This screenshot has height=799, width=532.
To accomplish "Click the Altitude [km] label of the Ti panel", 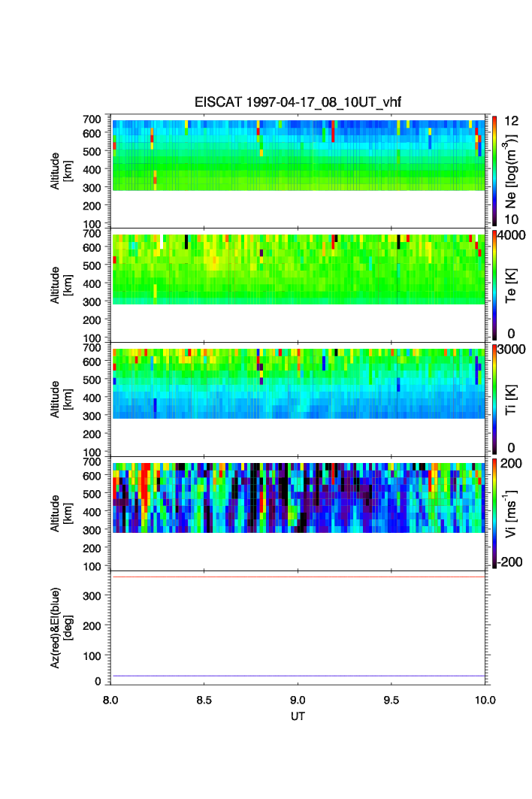I will 61,400.
